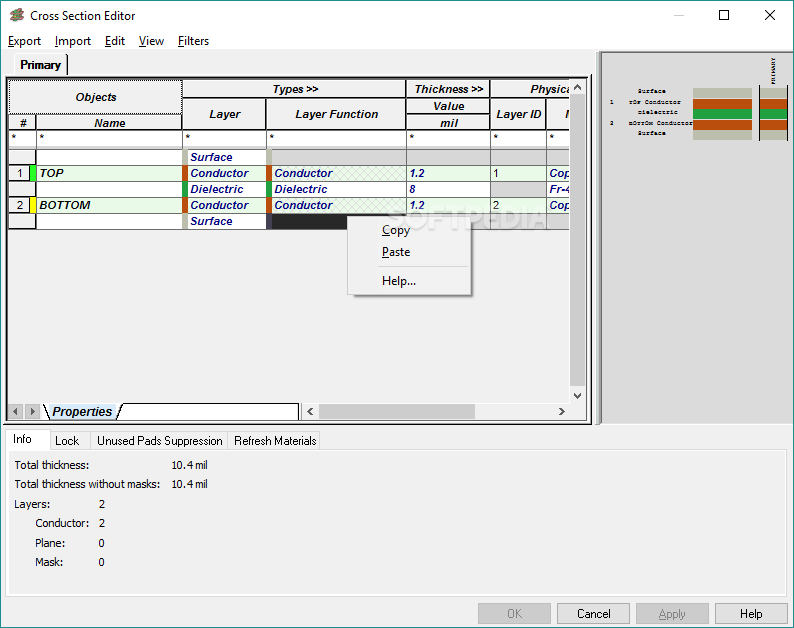The height and width of the screenshot is (628, 794).
Task: Open the View menu
Action: tap(151, 41)
